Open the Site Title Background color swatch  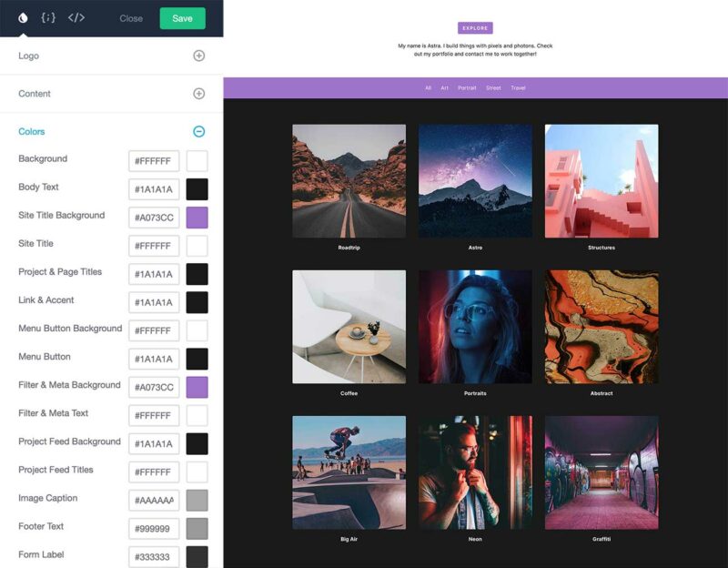(x=197, y=216)
